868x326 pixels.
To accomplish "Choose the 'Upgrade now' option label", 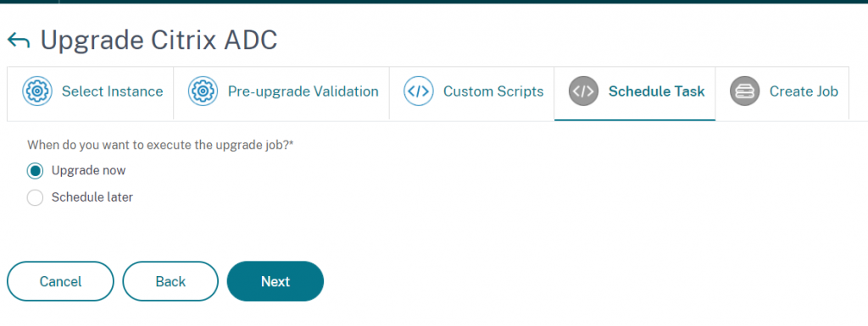I will point(88,171).
